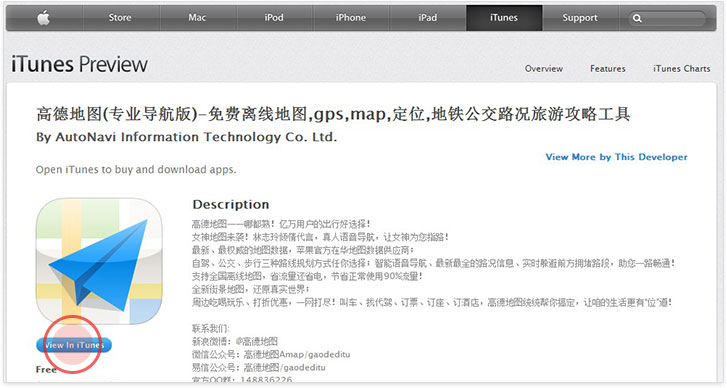Click the View In iTunes button
The width and height of the screenshot is (727, 388).
click(74, 345)
